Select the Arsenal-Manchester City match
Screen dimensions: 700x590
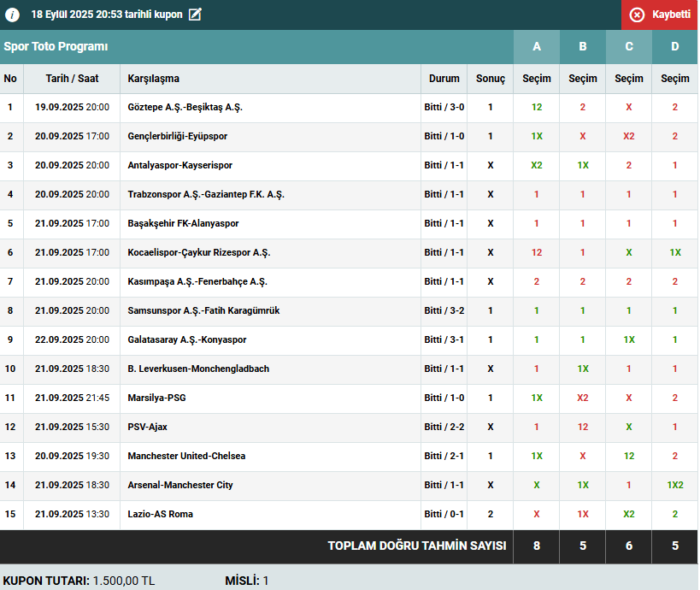tap(180, 486)
